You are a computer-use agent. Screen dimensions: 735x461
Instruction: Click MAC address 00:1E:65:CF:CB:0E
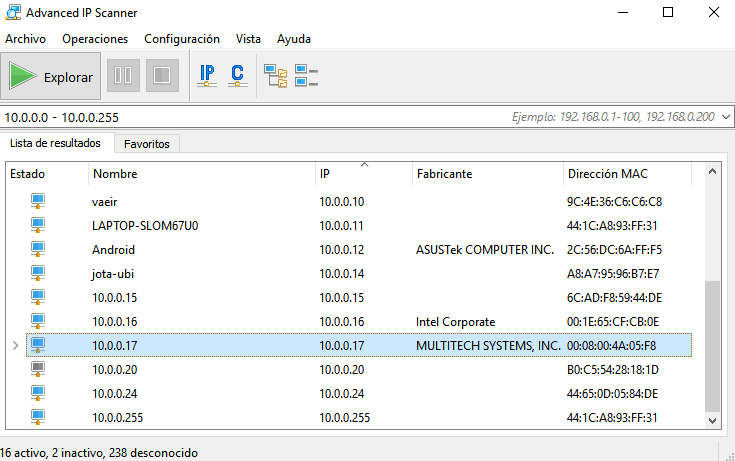click(613, 322)
